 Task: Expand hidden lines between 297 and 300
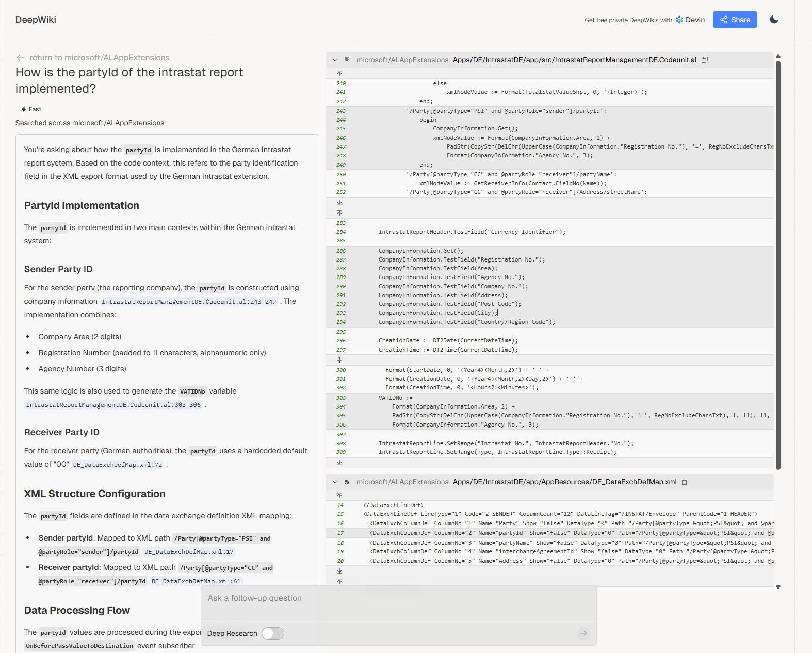click(x=339, y=360)
